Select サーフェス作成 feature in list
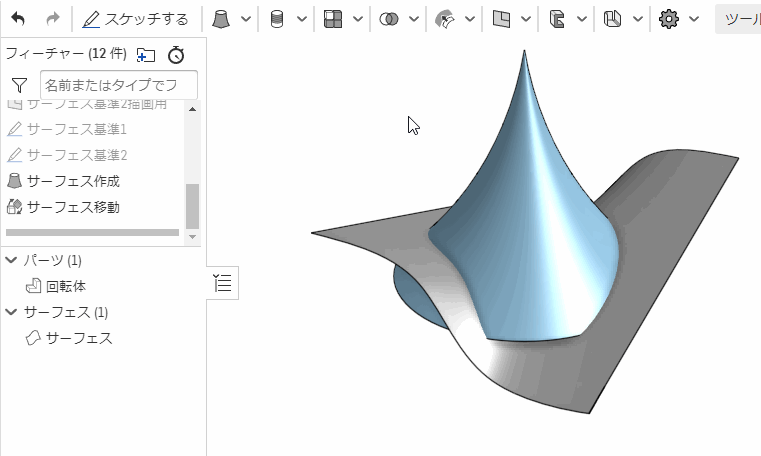The height and width of the screenshot is (456, 761). click(x=73, y=181)
